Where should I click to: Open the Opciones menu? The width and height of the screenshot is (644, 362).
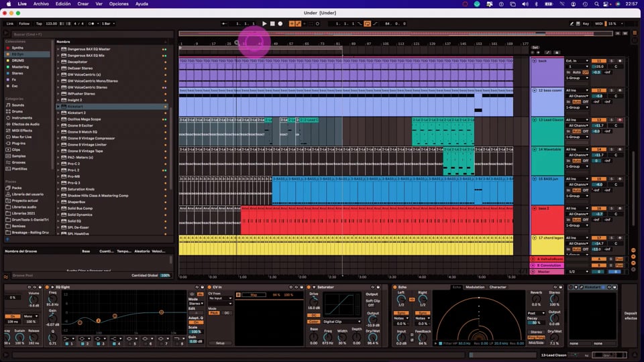pos(119,4)
